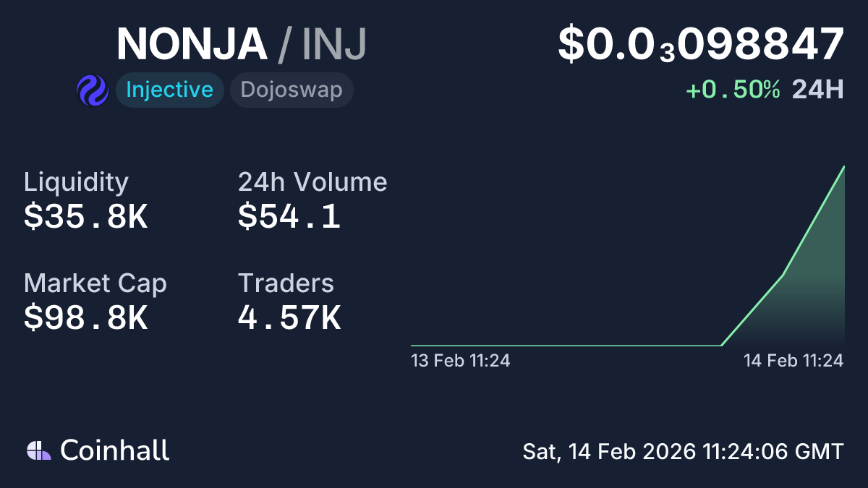
Task: Click the Injective chain logo icon
Action: click(92, 90)
